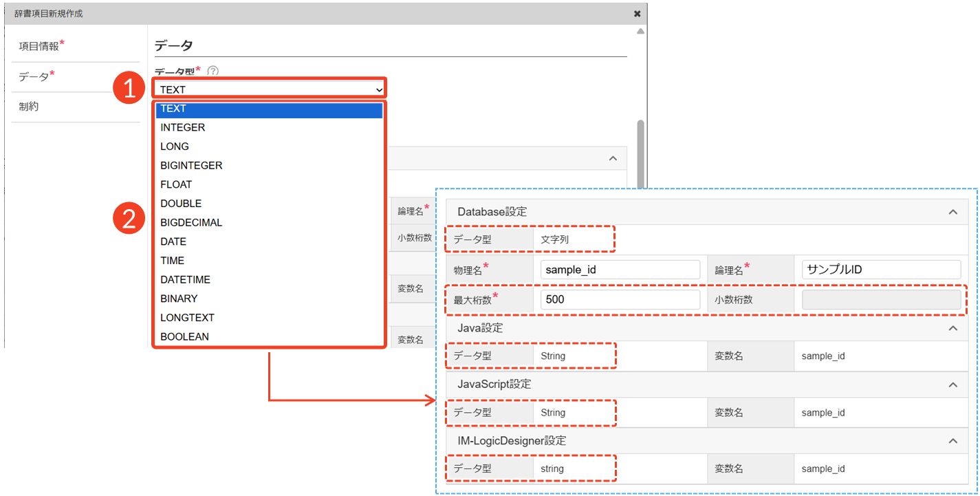Click the 物理名 field containing sample_id

coord(620,270)
